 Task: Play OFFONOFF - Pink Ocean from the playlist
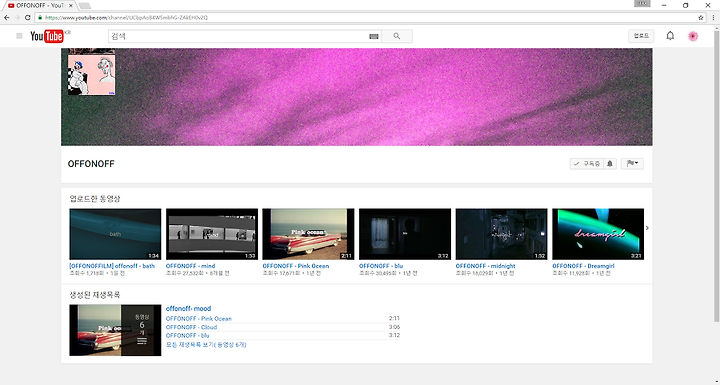pos(199,318)
